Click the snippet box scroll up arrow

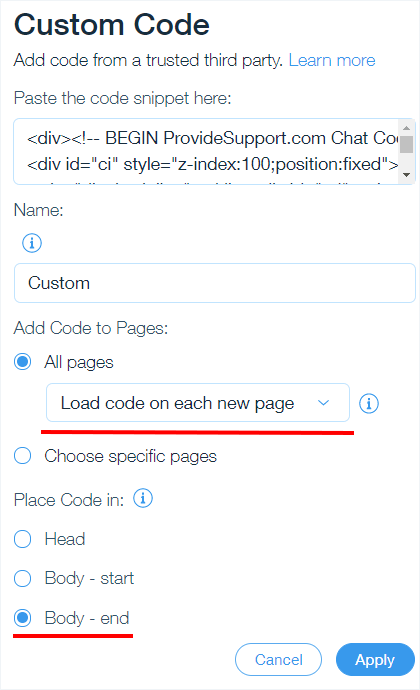(406, 128)
